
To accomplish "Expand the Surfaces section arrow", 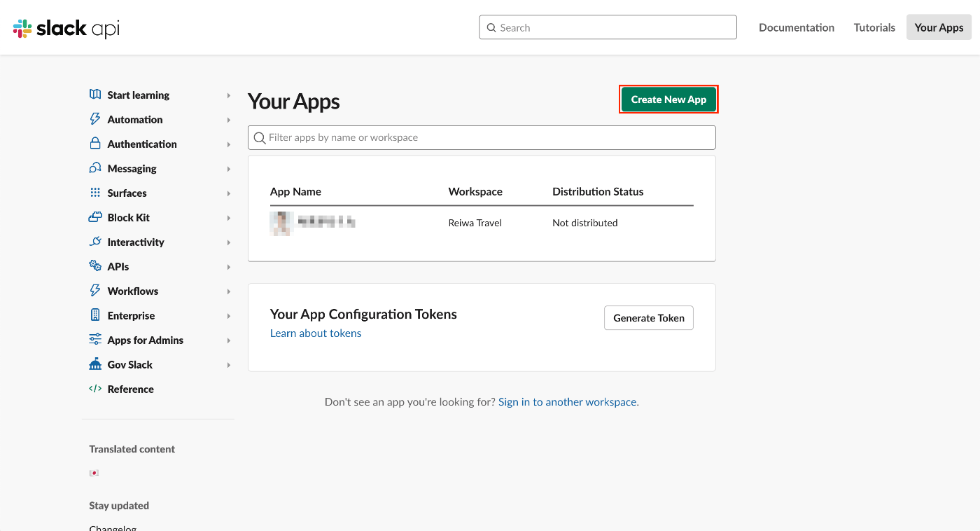I will (x=229, y=193).
